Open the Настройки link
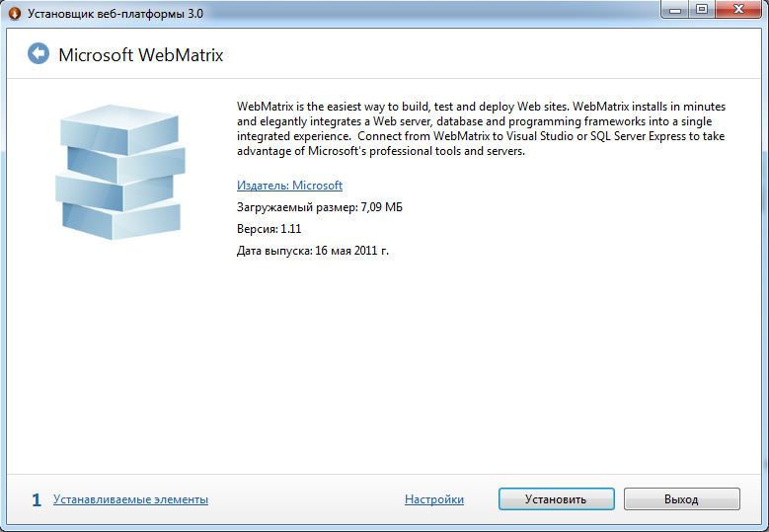This screenshot has height=532, width=769. (434, 499)
